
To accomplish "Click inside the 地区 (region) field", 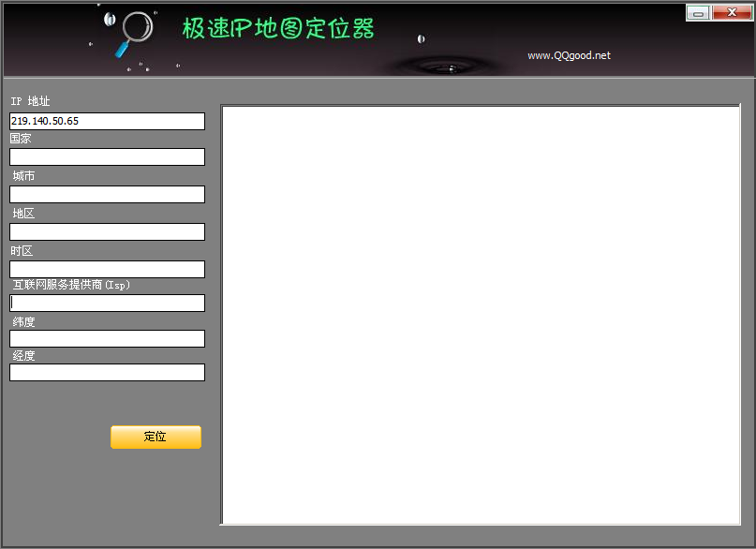I will [x=107, y=231].
